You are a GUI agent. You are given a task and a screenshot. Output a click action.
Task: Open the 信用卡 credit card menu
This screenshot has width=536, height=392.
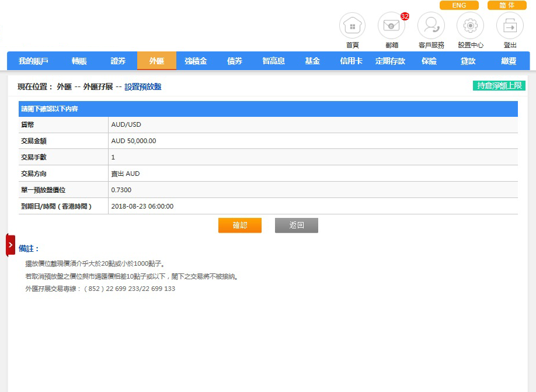(351, 61)
